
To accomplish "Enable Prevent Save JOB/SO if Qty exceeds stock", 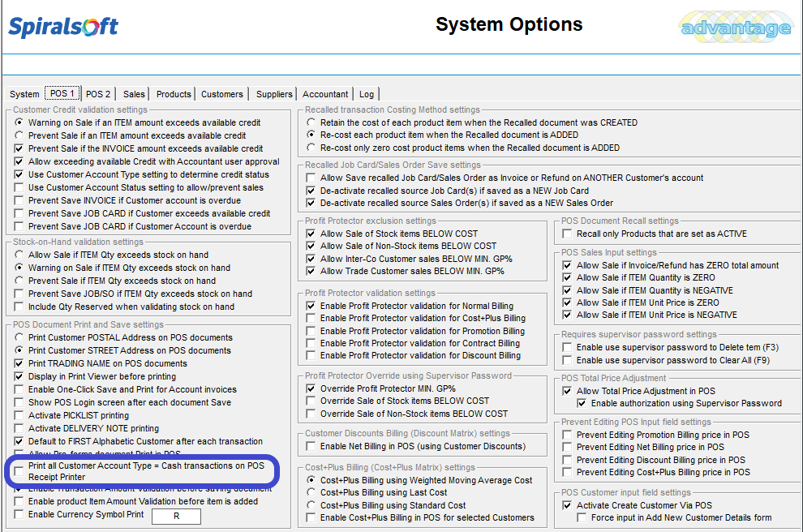I will [19, 294].
